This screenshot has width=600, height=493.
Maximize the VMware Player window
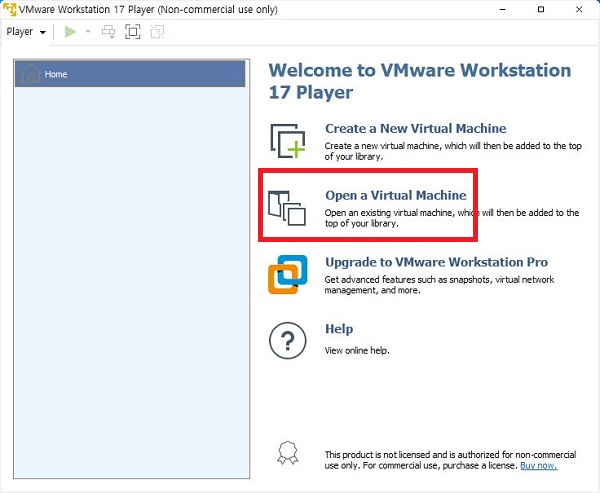pyautogui.click(x=541, y=9)
